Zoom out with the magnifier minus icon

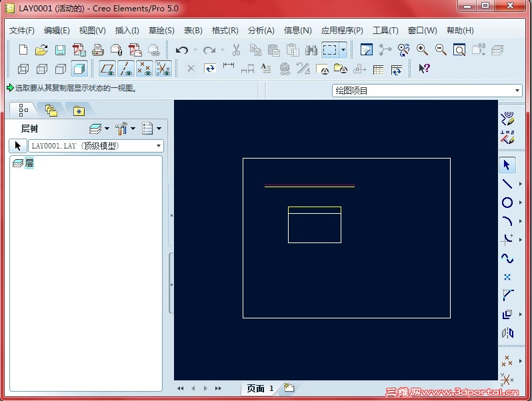pos(441,50)
